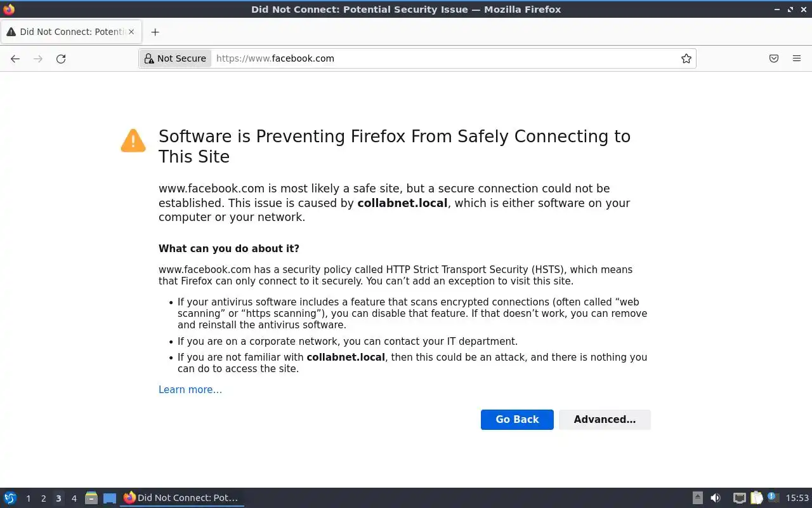Switch to workspace 1 in the pager
Screen dimensions: 812x508
(28, 498)
